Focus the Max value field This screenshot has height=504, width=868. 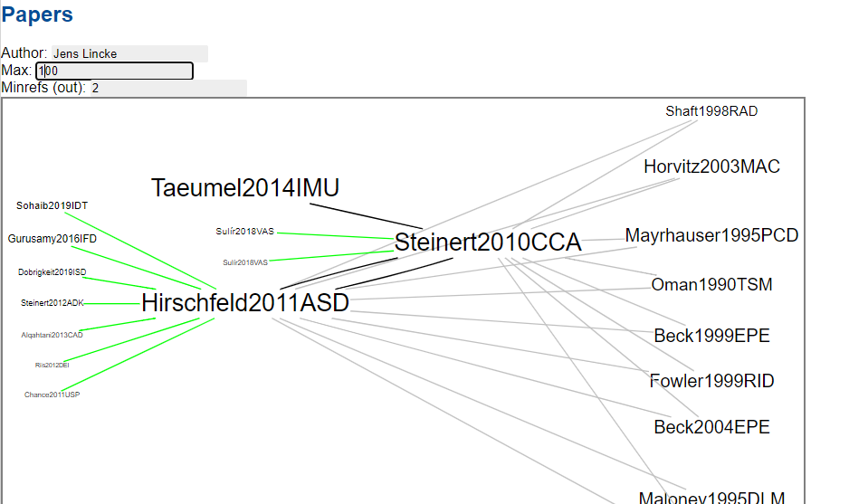click(x=114, y=71)
